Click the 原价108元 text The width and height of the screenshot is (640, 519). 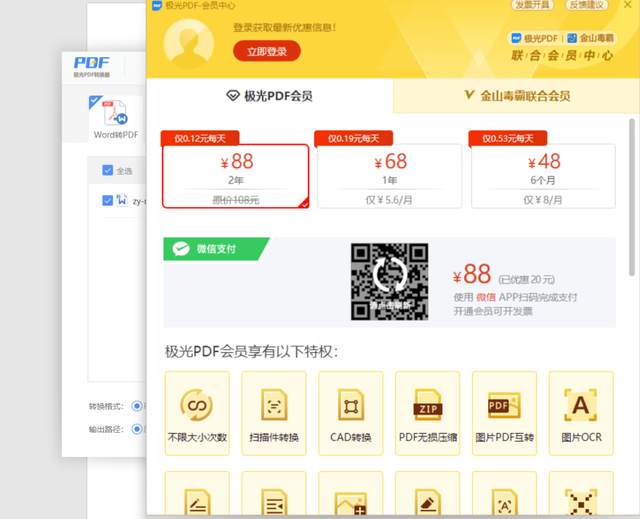[x=236, y=200]
